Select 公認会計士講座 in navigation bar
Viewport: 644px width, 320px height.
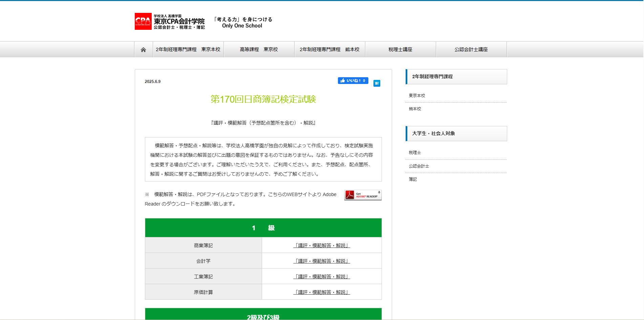471,49
